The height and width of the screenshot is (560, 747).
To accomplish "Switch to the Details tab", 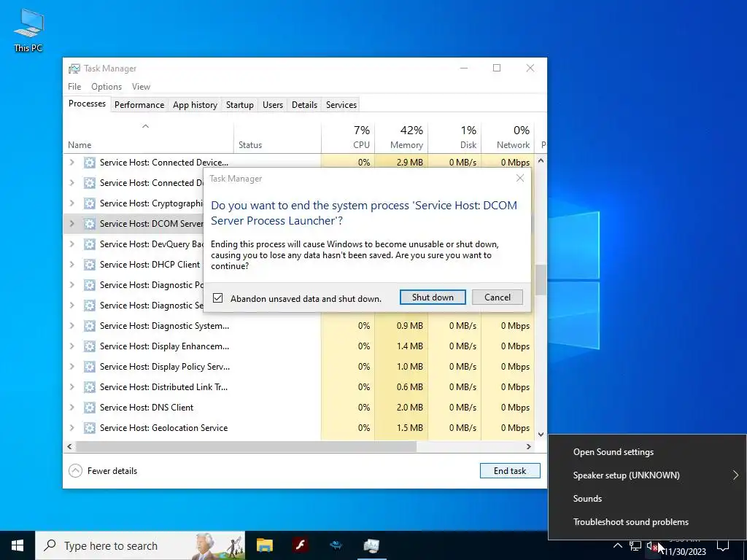I will [304, 105].
